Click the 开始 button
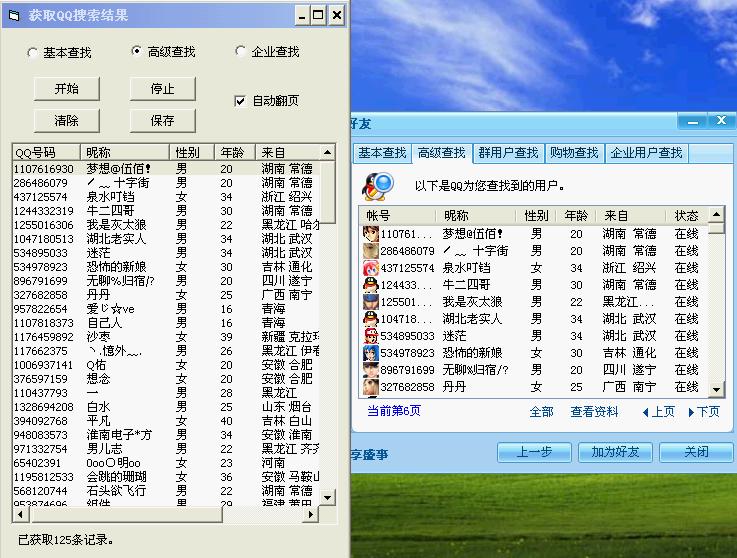Screen dimensions: 737x558 click(67, 89)
